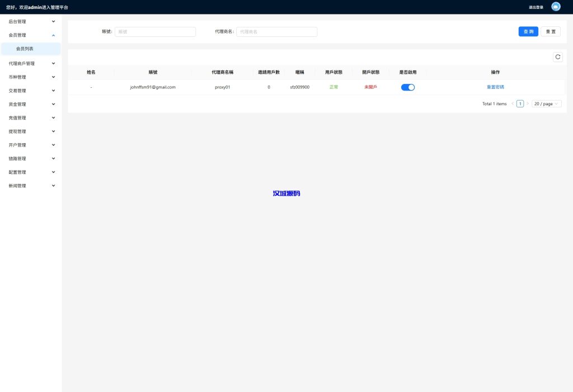Click 退出登录 to log out
The image size is (573, 392).
tap(536, 7)
